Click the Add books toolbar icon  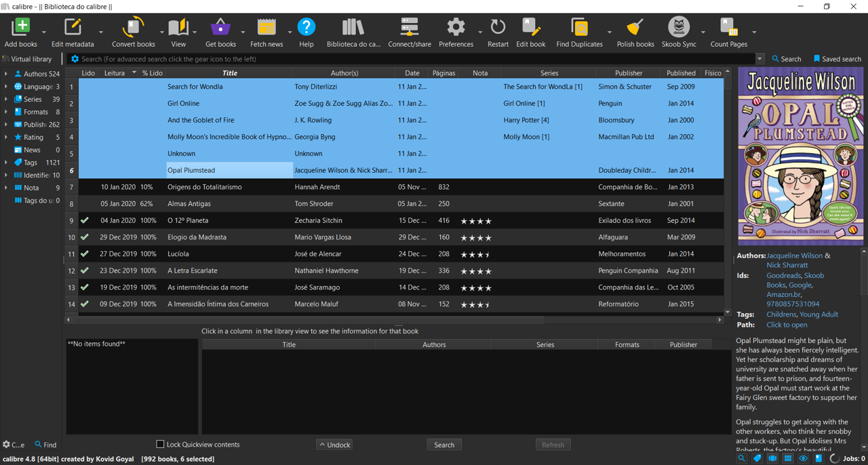pos(21,28)
